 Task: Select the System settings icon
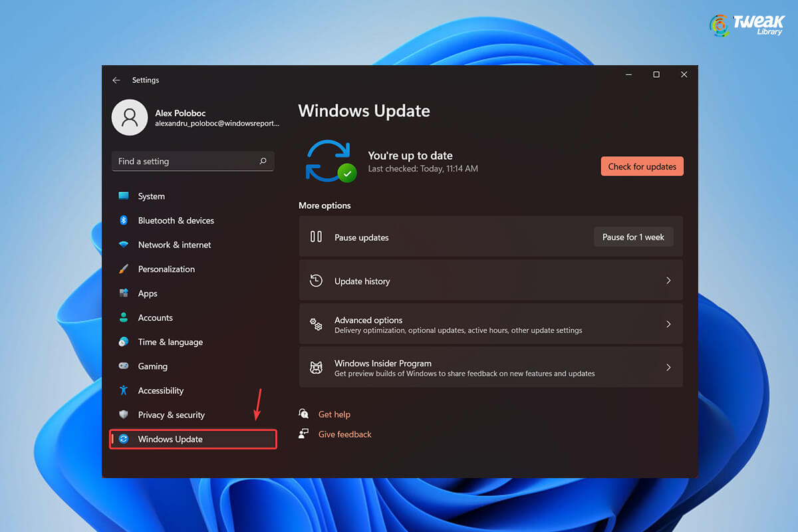coord(124,196)
